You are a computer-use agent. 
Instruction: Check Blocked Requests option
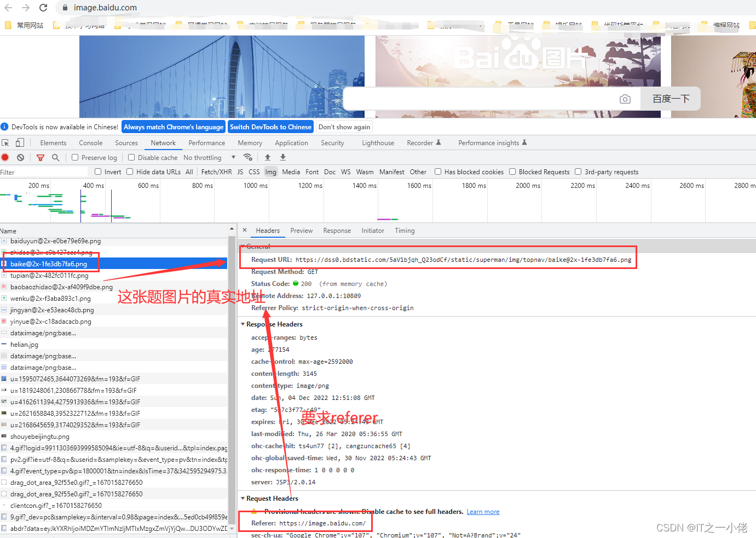pyautogui.click(x=512, y=171)
